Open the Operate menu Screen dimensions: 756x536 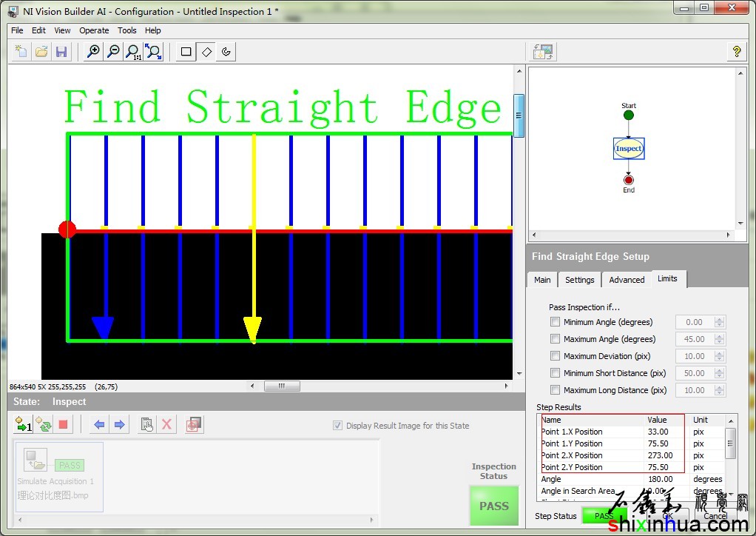[94, 30]
